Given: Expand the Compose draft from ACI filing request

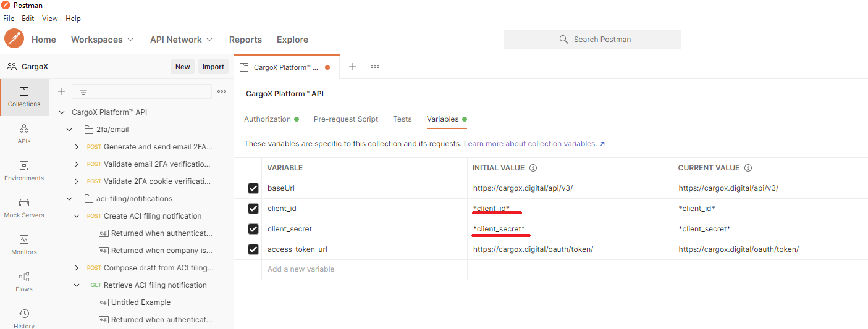Looking at the screenshot, I should click(x=77, y=268).
